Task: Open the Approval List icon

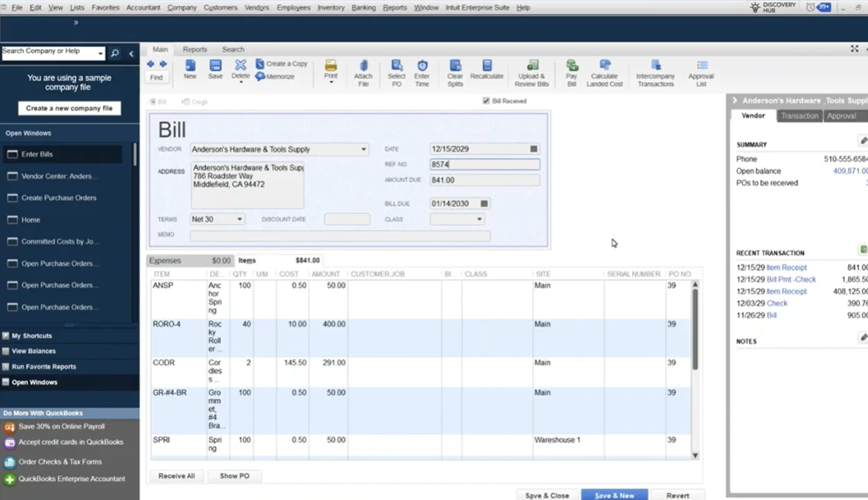Action: click(701, 72)
